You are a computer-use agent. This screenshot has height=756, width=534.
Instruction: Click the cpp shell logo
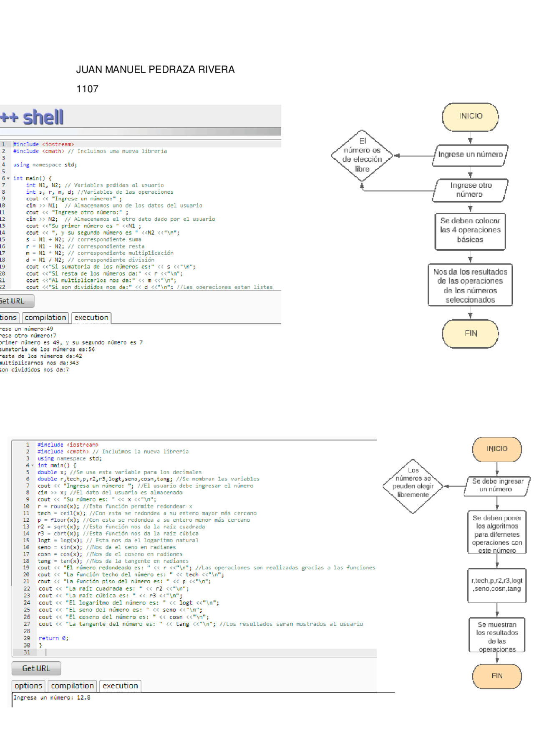[33, 117]
